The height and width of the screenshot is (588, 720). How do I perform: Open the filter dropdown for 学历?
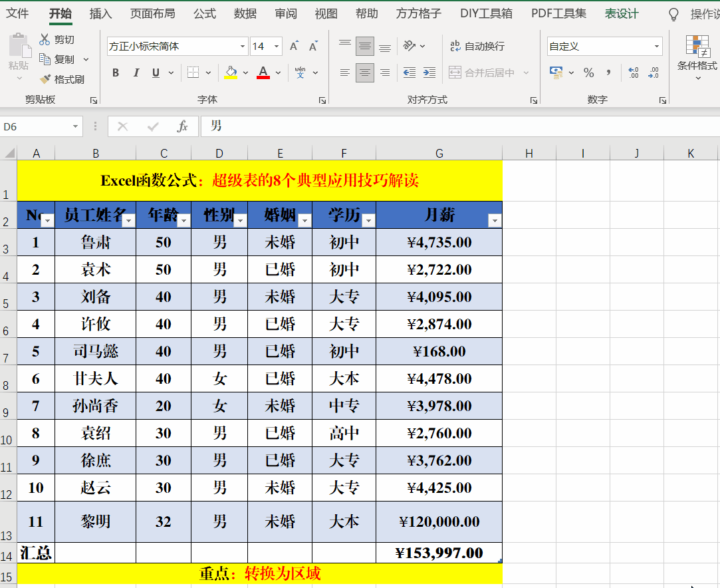[369, 221]
